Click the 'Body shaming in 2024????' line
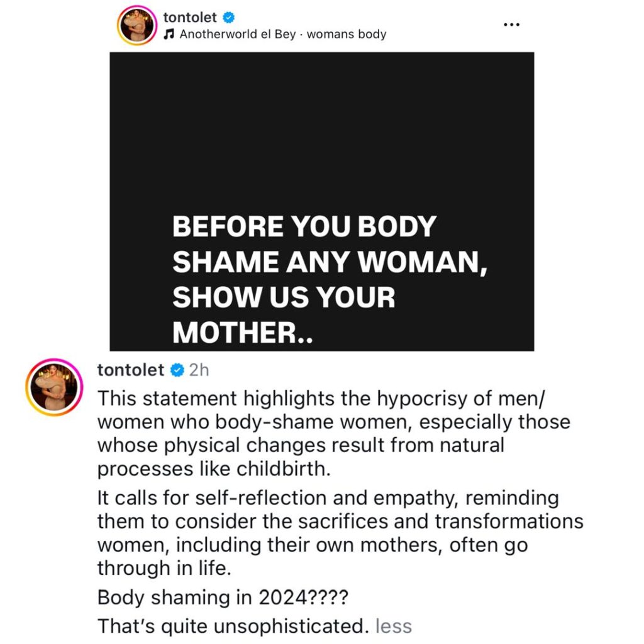This screenshot has height=644, width=644. point(223,597)
